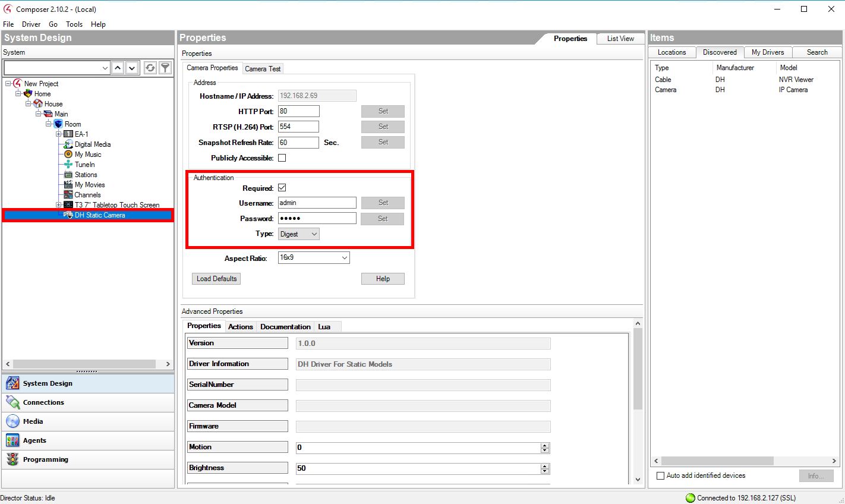Viewport: 845px width, 504px height.
Task: Uncheck the Authentication Required checkbox
Action: [282, 188]
